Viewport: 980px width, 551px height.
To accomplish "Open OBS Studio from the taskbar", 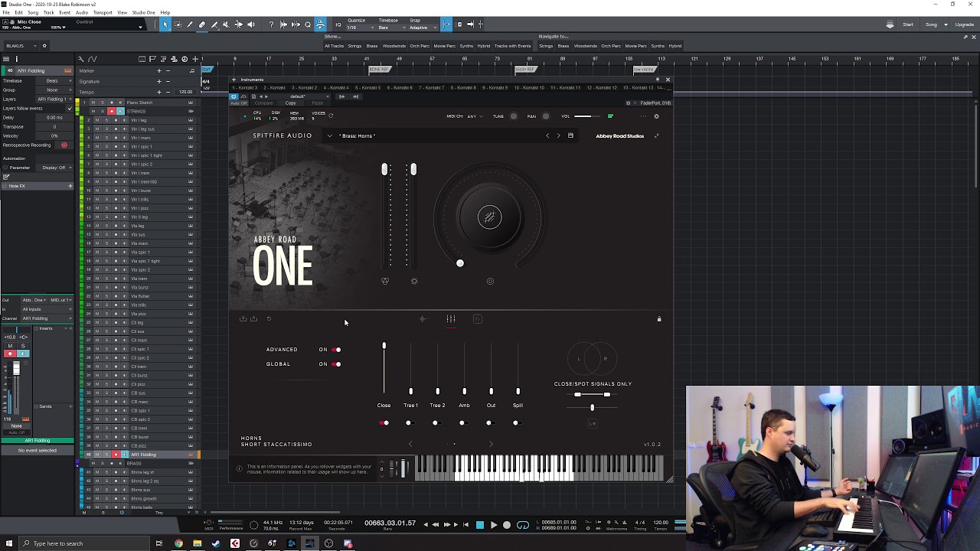I will (328, 543).
